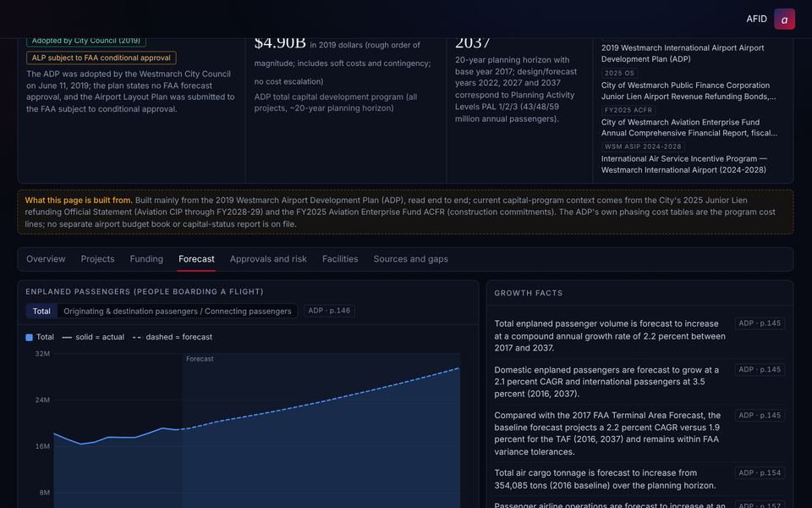
Task: Click the 2025 OS source tag
Action: pyautogui.click(x=619, y=73)
